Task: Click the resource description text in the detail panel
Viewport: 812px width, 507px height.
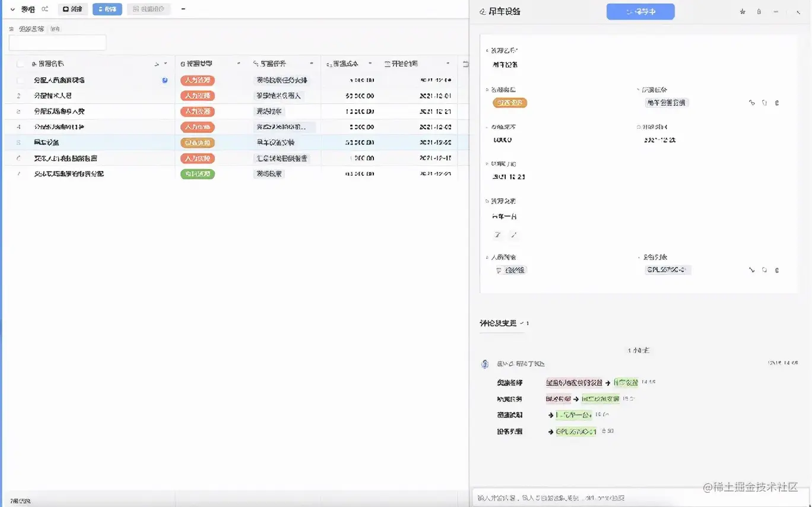Action: [505, 217]
